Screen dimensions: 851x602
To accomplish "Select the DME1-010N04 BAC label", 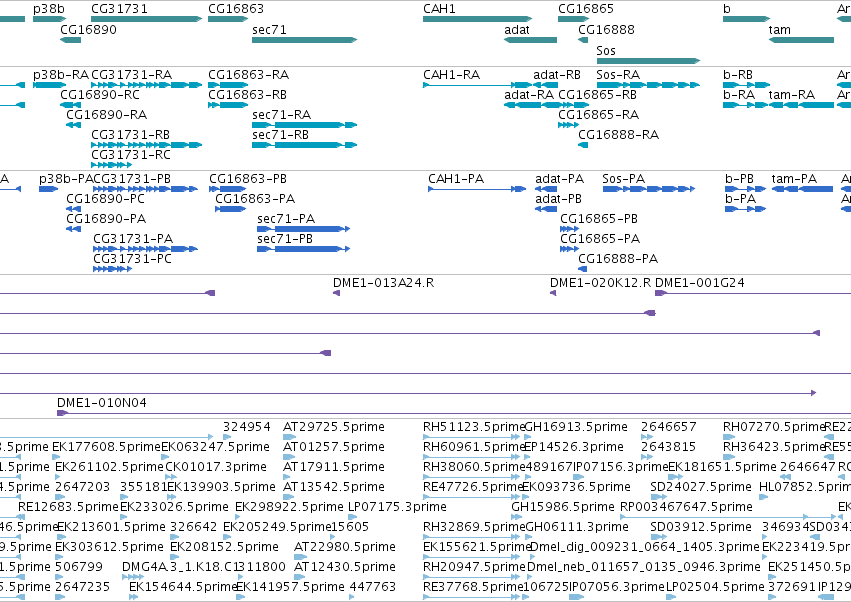I will (x=101, y=403).
